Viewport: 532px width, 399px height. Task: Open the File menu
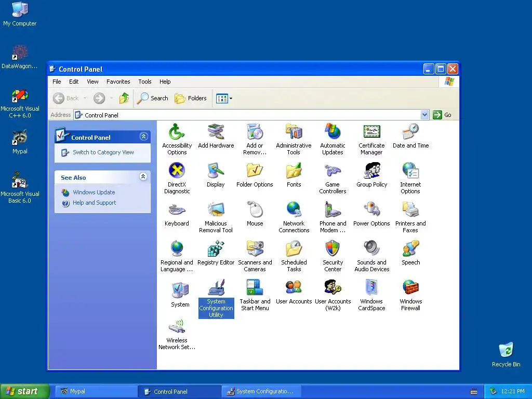click(x=57, y=82)
